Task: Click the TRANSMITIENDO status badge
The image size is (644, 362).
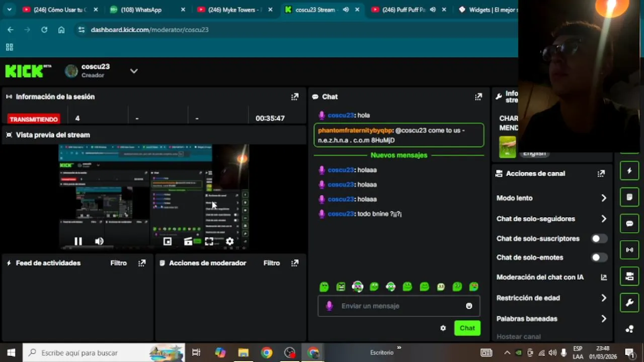Action: click(34, 119)
